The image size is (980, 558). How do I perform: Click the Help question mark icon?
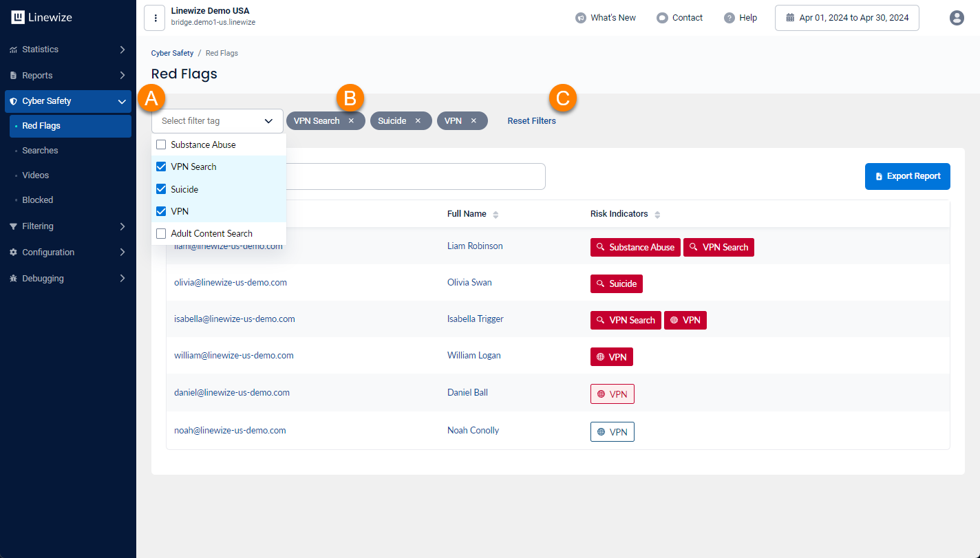pyautogui.click(x=729, y=18)
